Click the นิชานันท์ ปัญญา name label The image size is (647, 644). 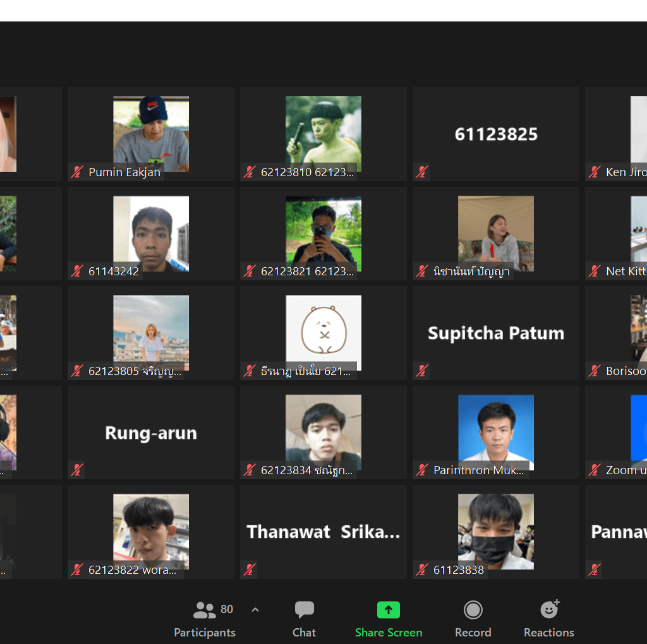[471, 271]
